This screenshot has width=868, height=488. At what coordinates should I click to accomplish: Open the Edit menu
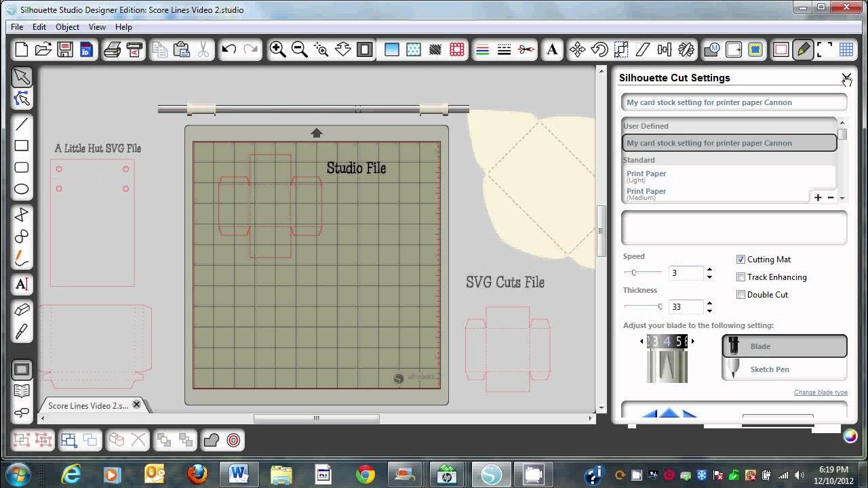39,27
